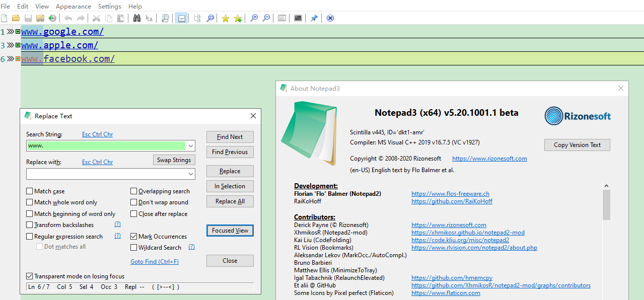Screen dimensions: 644x300
Task: Expand the Replace with history dropdown
Action: pyautogui.click(x=190, y=174)
